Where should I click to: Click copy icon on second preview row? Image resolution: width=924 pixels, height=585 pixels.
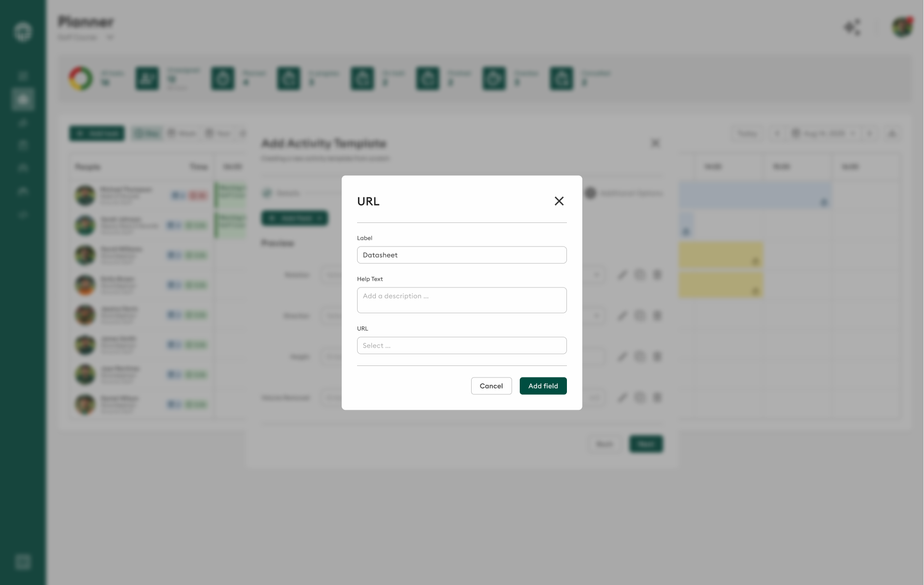[640, 316]
